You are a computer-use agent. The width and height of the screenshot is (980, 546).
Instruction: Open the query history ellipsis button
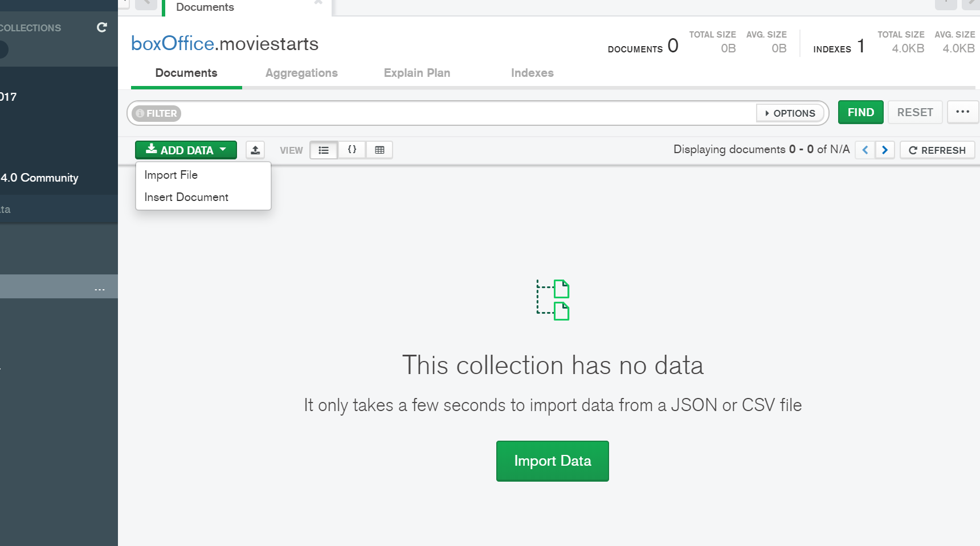(x=962, y=112)
